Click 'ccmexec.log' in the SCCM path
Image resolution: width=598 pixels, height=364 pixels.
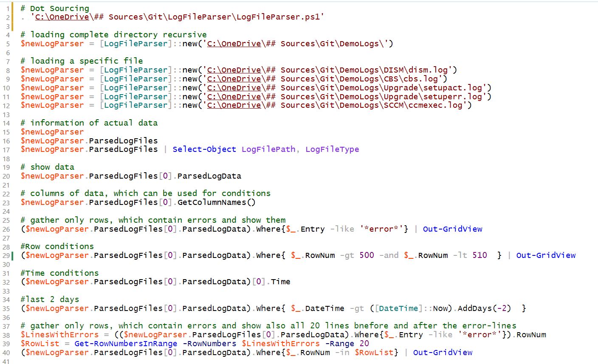tap(436, 105)
